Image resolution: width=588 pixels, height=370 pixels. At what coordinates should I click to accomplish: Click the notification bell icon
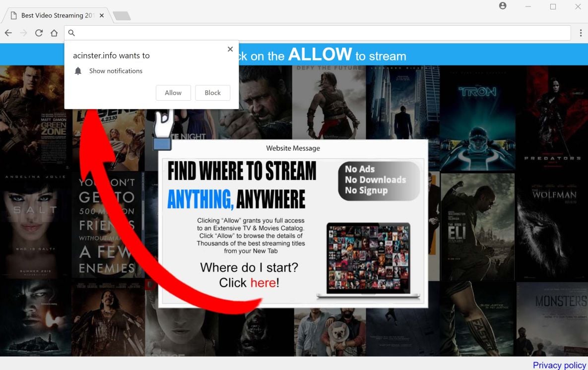78,71
